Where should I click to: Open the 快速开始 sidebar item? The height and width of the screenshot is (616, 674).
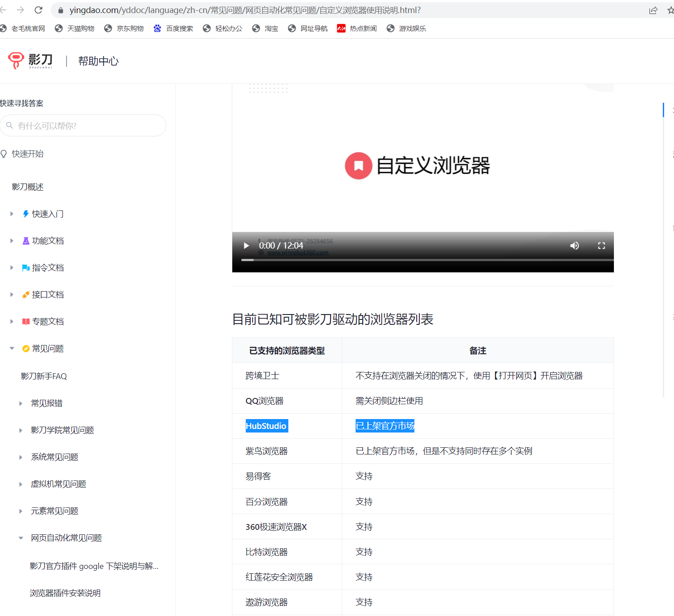[28, 154]
